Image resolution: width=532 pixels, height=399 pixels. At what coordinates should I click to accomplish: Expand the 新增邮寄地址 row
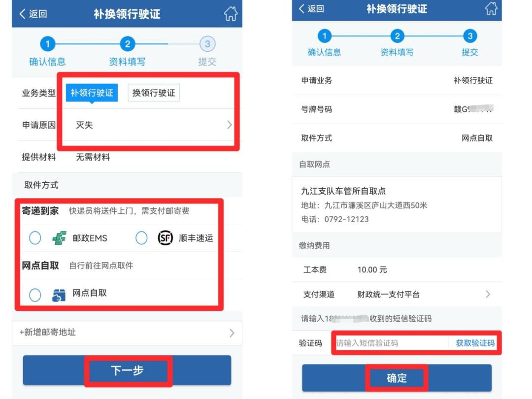coord(127,333)
